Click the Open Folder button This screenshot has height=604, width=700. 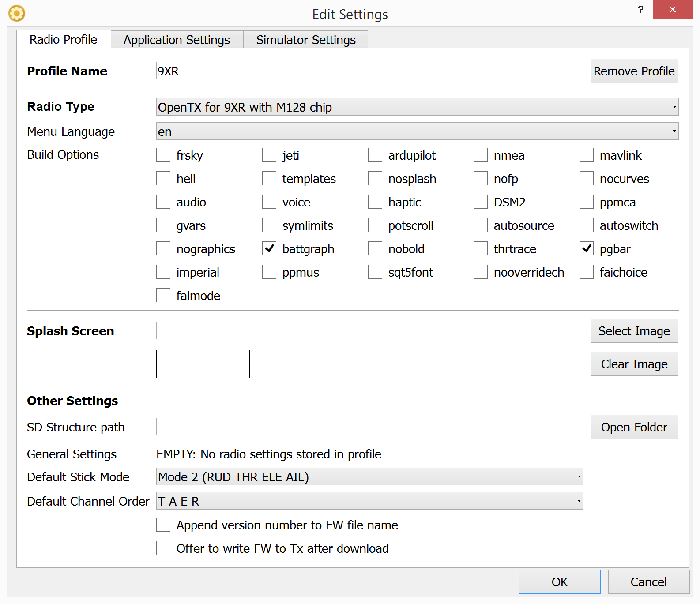tap(634, 427)
